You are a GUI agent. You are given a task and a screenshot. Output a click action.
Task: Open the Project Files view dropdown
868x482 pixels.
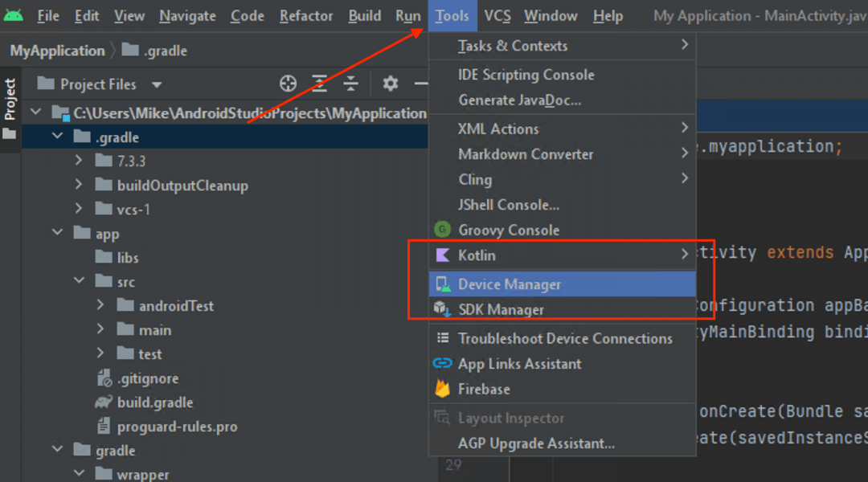pos(157,84)
